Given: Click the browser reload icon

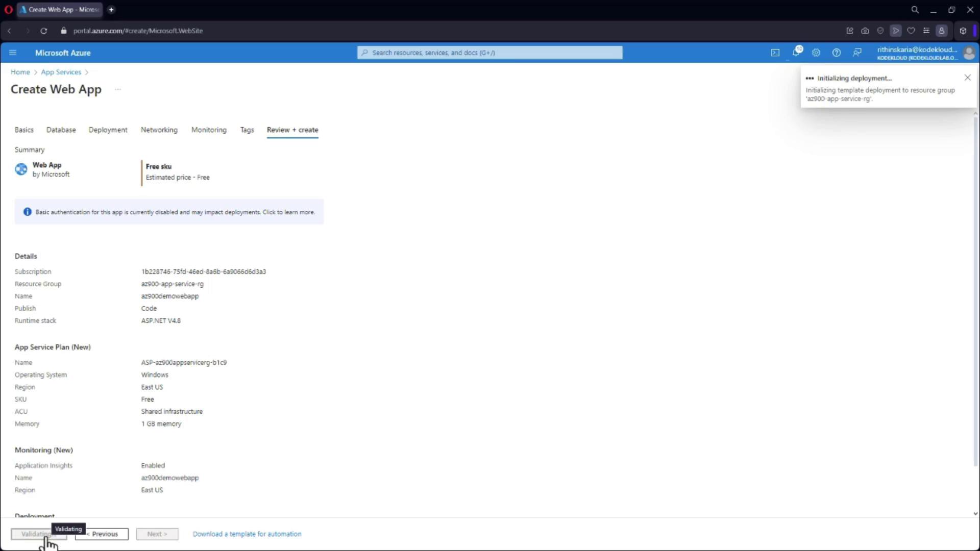Looking at the screenshot, I should click(44, 31).
